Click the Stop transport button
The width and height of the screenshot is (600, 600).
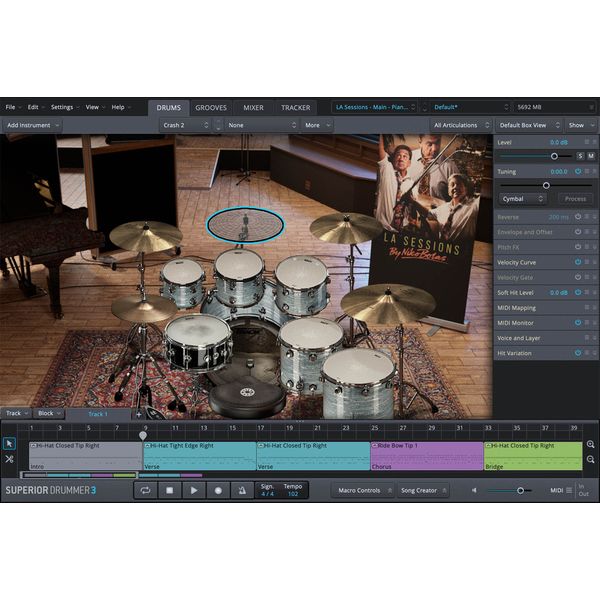170,490
